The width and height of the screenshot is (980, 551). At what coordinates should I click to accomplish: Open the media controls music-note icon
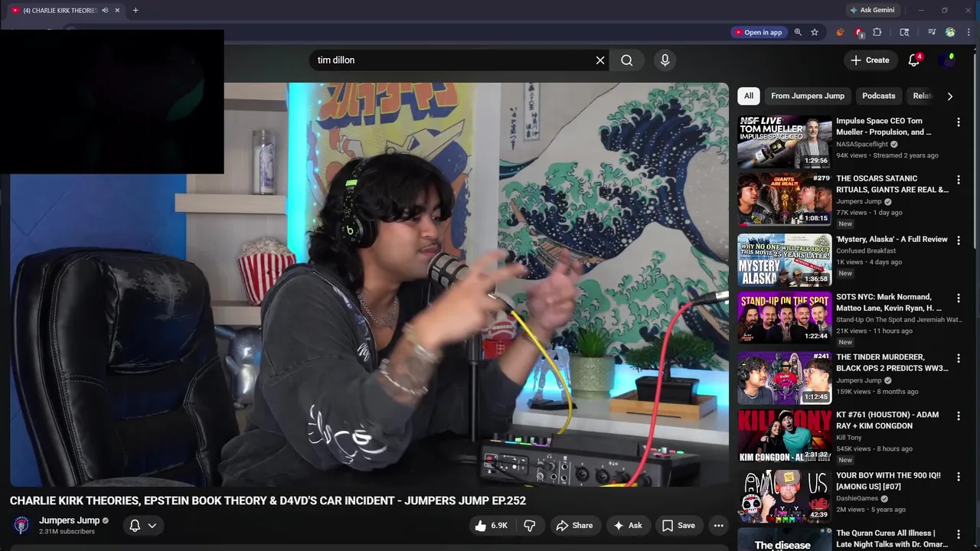932,32
